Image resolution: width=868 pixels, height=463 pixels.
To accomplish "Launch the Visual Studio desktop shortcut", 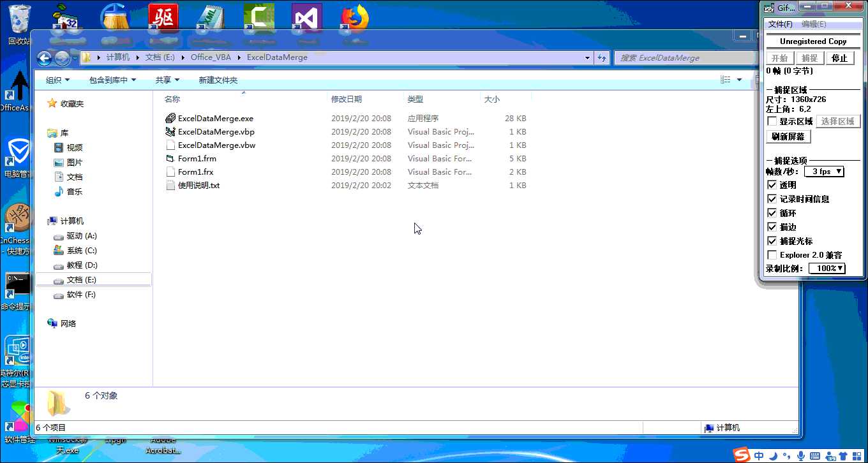I will pos(306,17).
